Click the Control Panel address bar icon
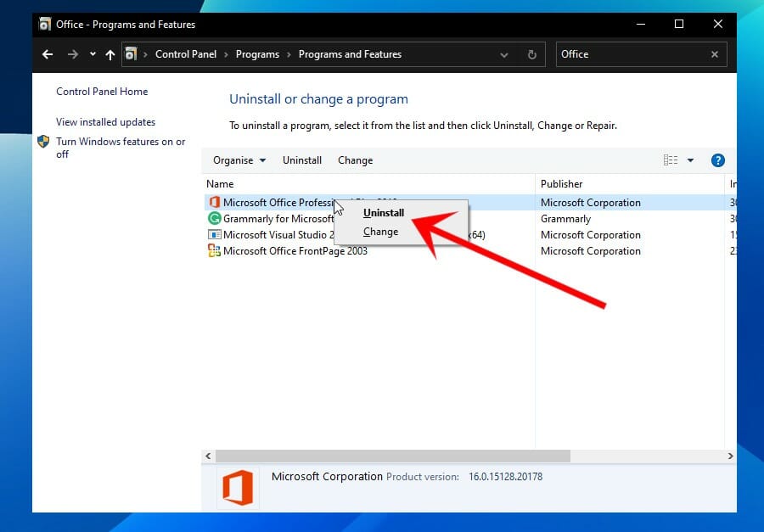 [x=131, y=53]
